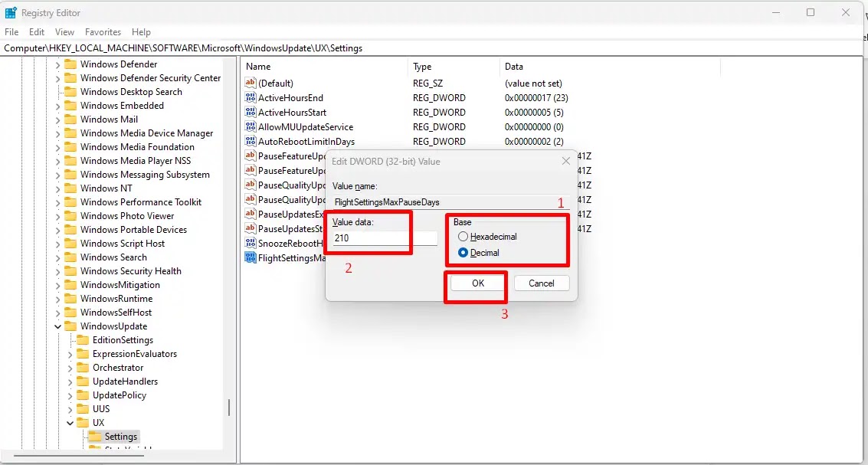Viewport: 868px width, 465px height.
Task: Click the 0x00000005 (5) data value
Action: (x=534, y=113)
